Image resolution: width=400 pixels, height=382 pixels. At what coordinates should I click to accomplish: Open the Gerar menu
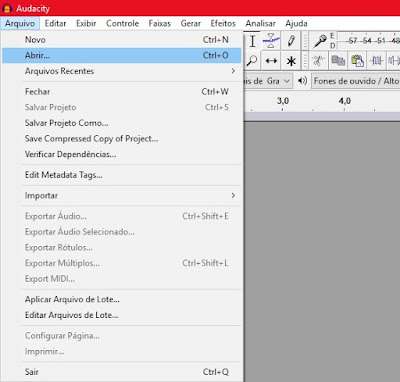[x=191, y=23]
